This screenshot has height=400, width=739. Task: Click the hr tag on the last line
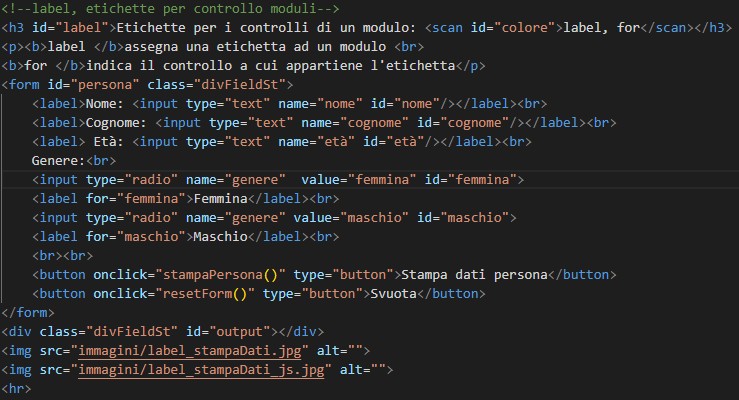coord(17,387)
